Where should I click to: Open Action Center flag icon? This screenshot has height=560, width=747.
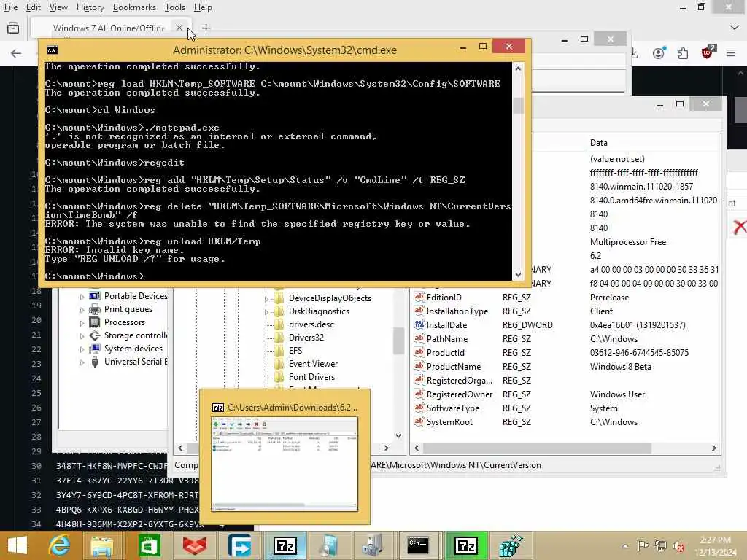tap(643, 545)
